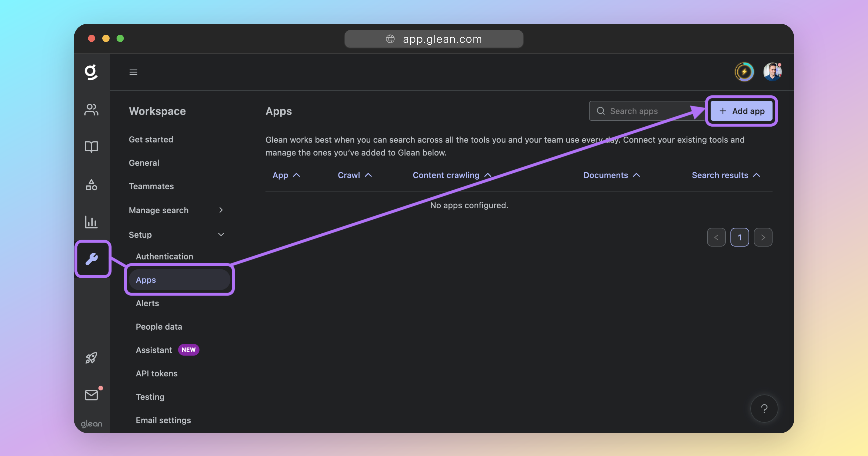
Task: Collapse the Setup section chevron
Action: pos(221,234)
